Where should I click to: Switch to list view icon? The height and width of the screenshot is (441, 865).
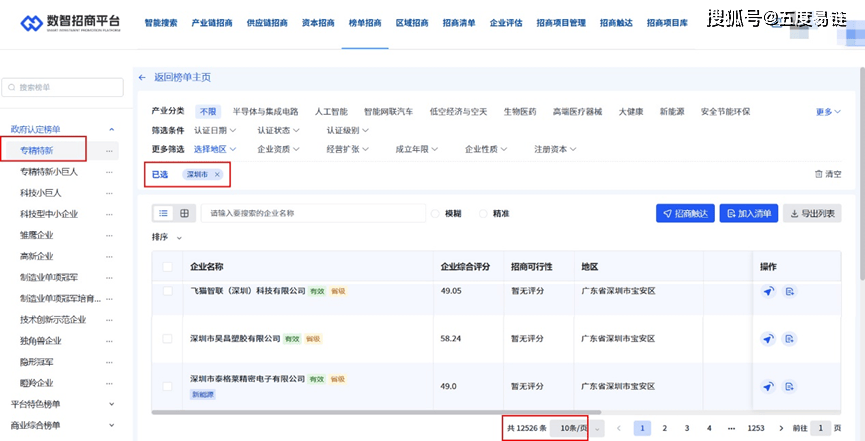click(x=164, y=213)
